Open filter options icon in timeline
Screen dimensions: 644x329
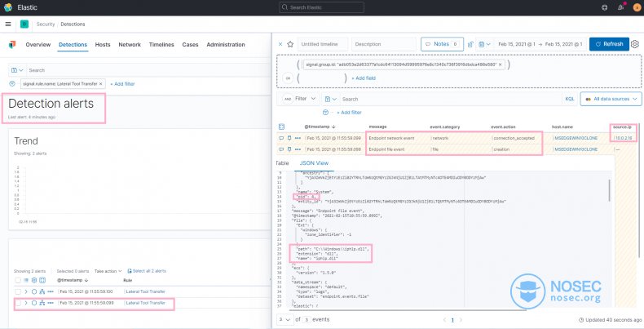tap(326, 113)
